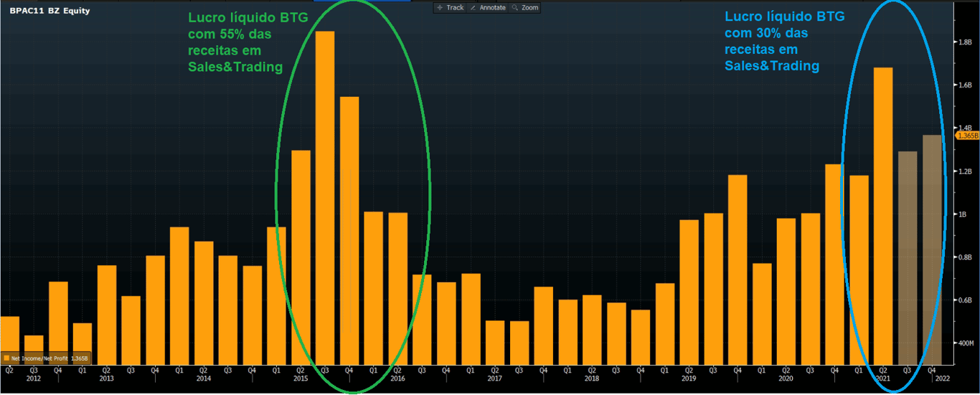Click the 1.6B y-axis label
Screen dimensions: 980x395
965,85
